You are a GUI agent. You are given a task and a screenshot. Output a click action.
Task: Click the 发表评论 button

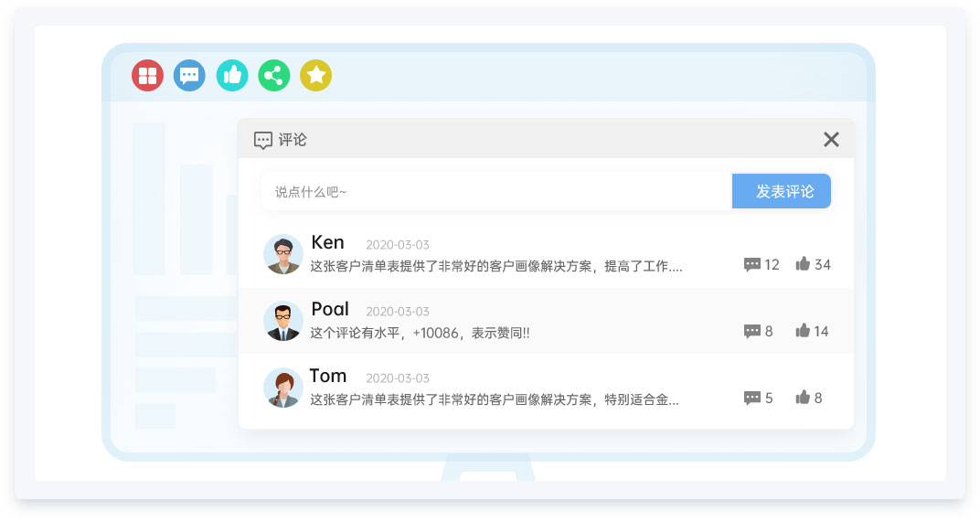tap(782, 191)
